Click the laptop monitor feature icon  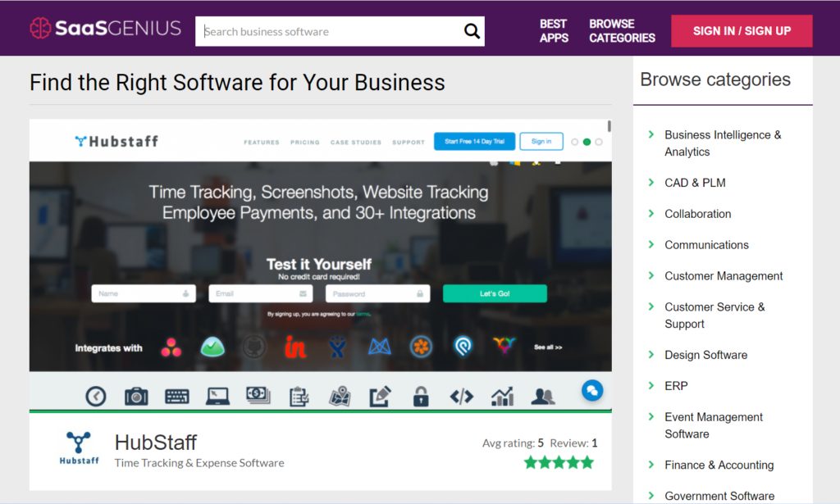tap(217, 397)
